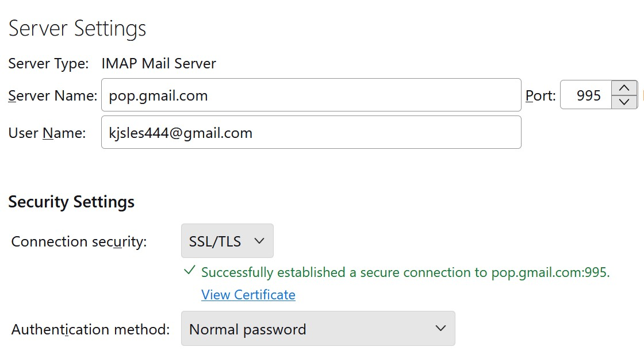Click the IMAP Mail Server text
The width and height of the screenshot is (644, 362).
coord(159,63)
